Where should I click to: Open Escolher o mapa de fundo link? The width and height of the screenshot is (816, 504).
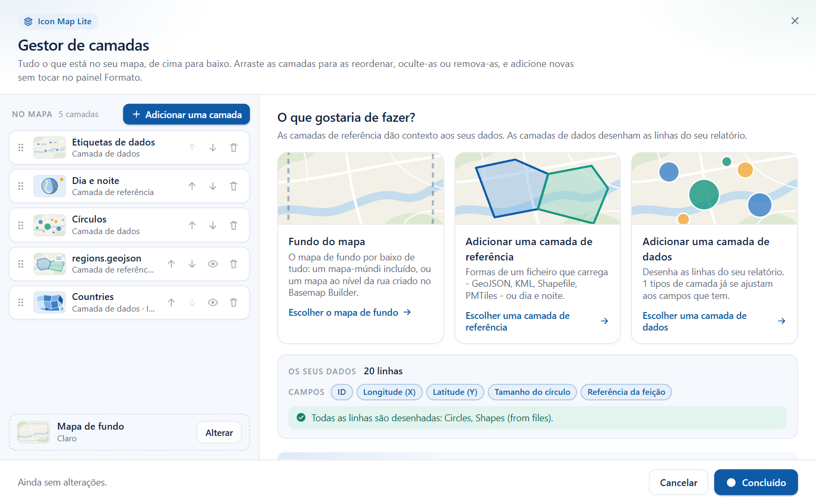point(350,313)
